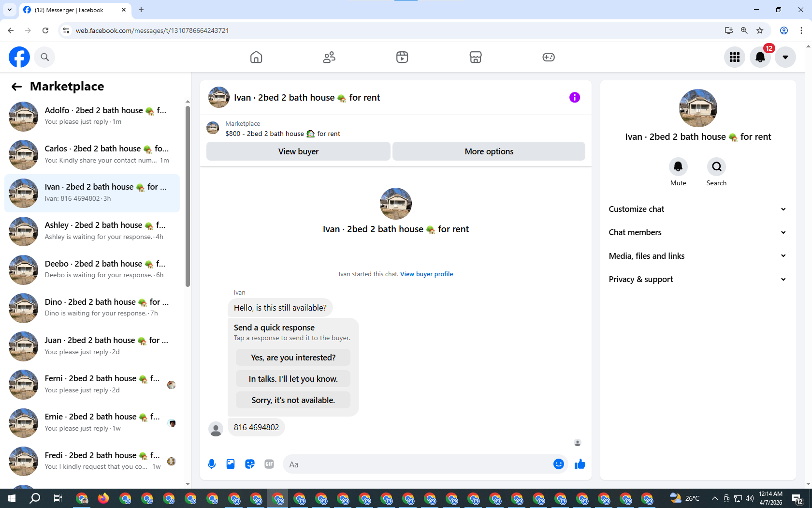The height and width of the screenshot is (508, 812).
Task: Open Dino's conversation
Action: click(x=92, y=308)
